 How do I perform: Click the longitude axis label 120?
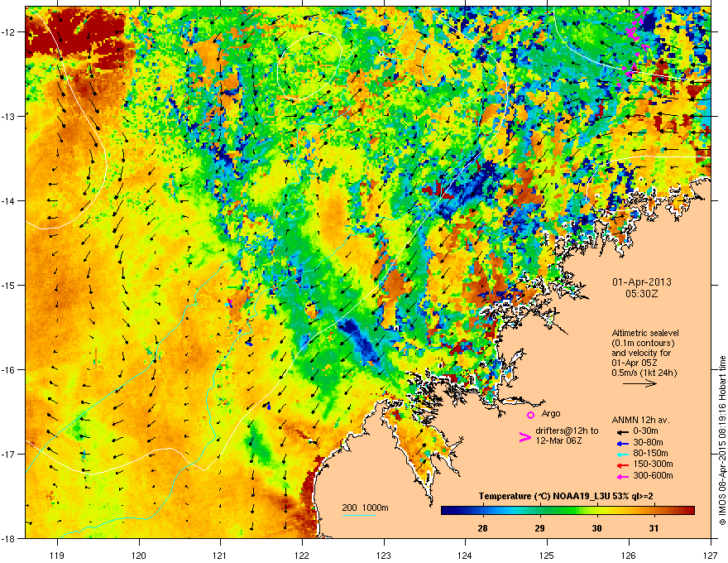139,555
